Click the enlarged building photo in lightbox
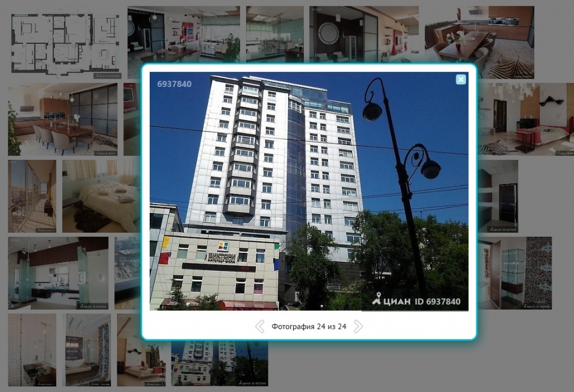The image size is (574, 392). pyautogui.click(x=308, y=191)
